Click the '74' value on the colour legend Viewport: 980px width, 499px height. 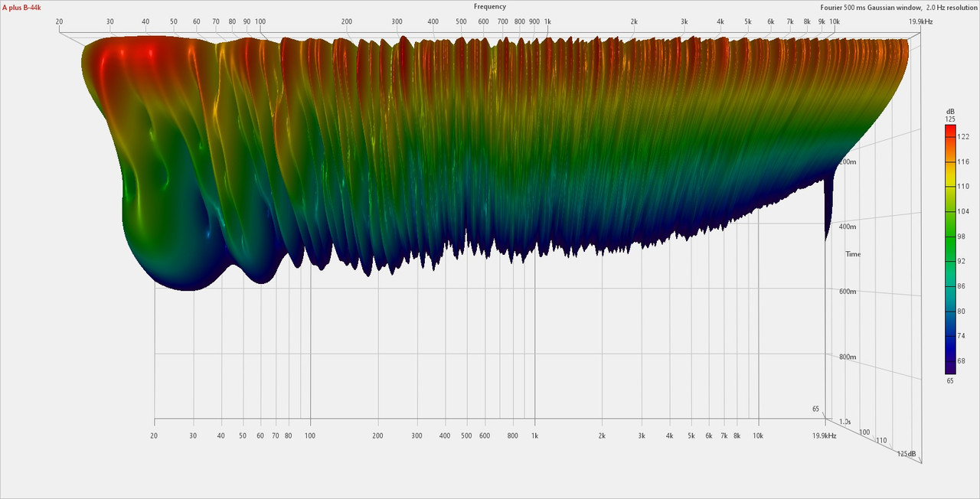pyautogui.click(x=962, y=336)
